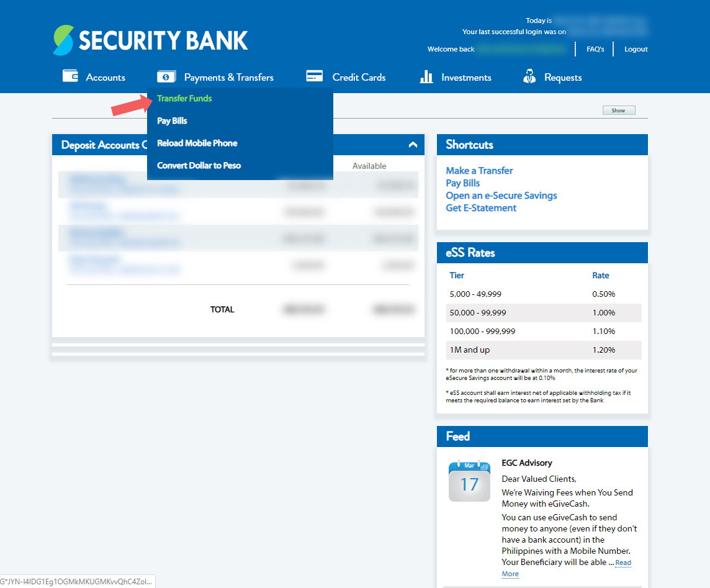Image resolution: width=710 pixels, height=588 pixels.
Task: Click the Make a Transfer shortcut
Action: point(479,171)
